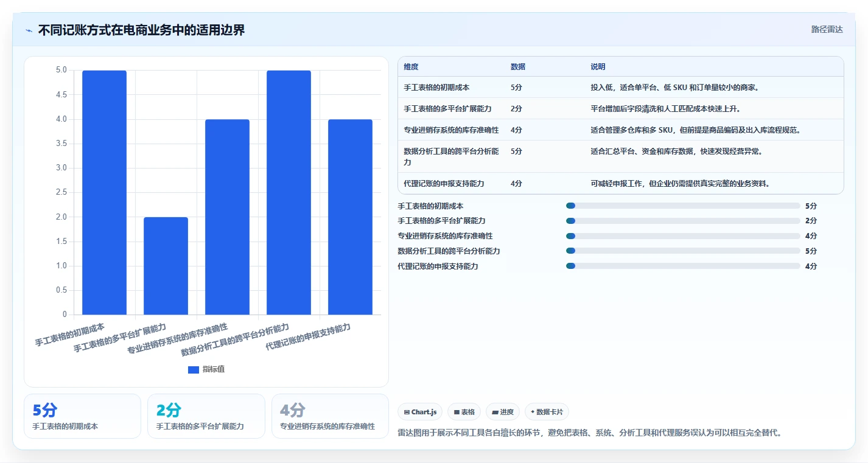Click the description starting with 可减轻申报工作
The height and width of the screenshot is (463, 868).
point(680,184)
